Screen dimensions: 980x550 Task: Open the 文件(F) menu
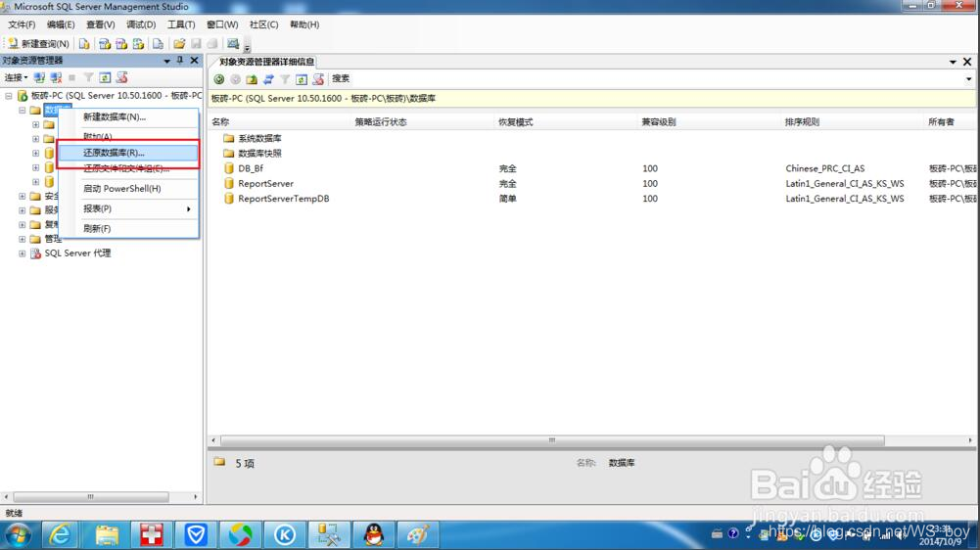click(x=22, y=24)
